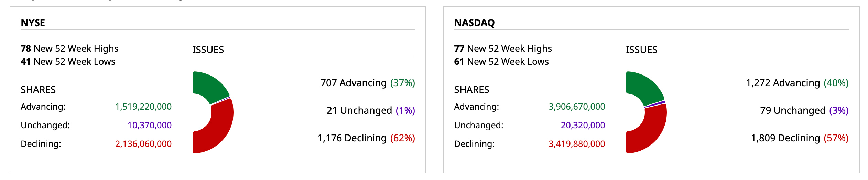868x180 pixels.
Task: Click NYSE unchanged shares value 10,370,000
Action: [150, 126]
